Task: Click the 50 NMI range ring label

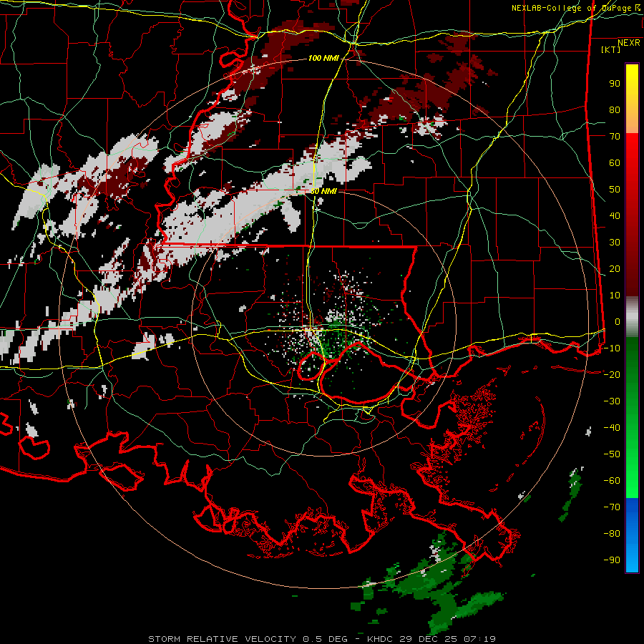Action: click(323, 191)
